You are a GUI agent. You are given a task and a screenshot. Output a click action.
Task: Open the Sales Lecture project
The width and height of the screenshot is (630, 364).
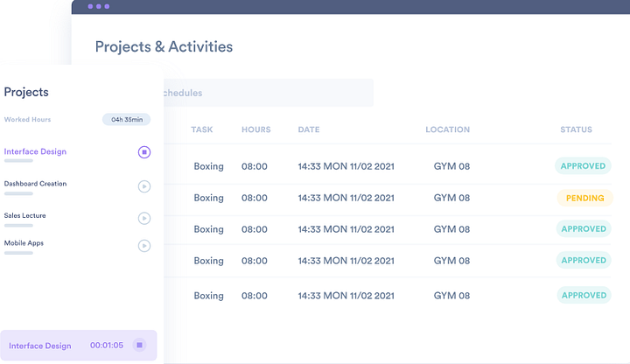point(24,215)
